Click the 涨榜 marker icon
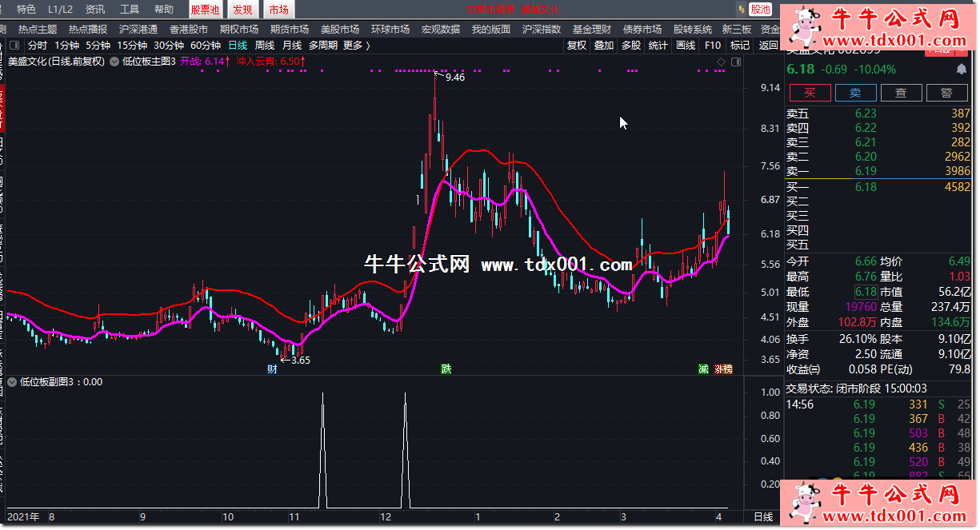980x530 pixels. coord(723,369)
